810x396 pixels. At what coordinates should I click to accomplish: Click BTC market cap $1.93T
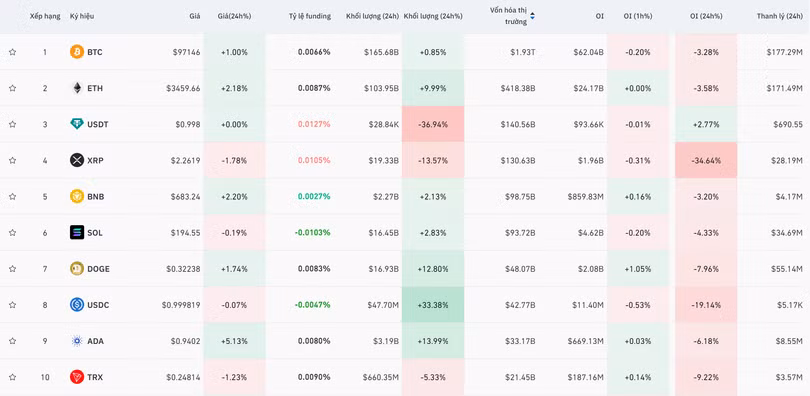click(523, 52)
